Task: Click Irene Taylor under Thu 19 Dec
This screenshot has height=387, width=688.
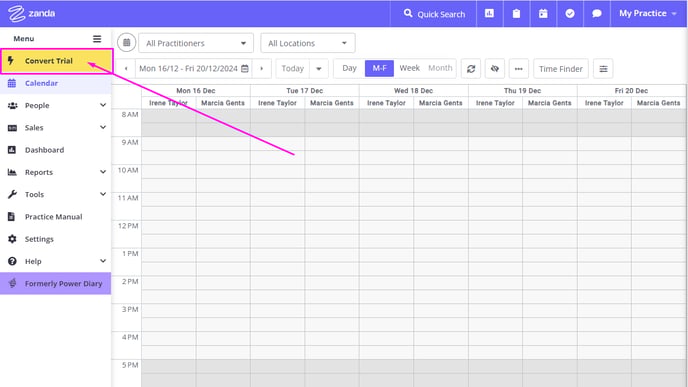Action: pyautogui.click(x=495, y=103)
